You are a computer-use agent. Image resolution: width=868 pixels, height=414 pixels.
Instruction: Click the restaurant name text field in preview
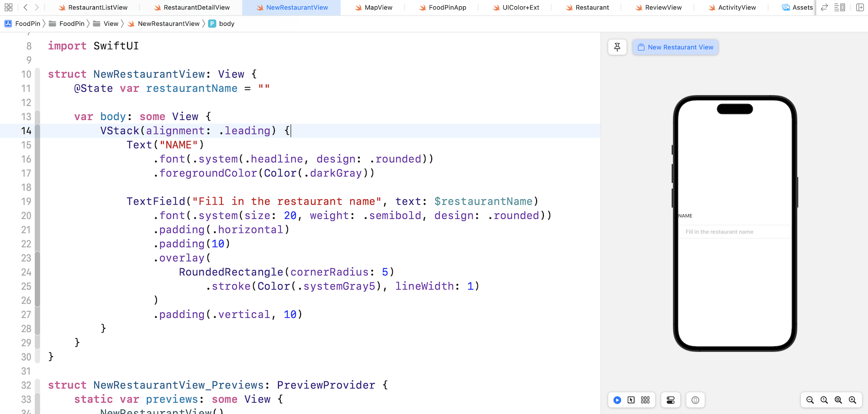coord(735,232)
